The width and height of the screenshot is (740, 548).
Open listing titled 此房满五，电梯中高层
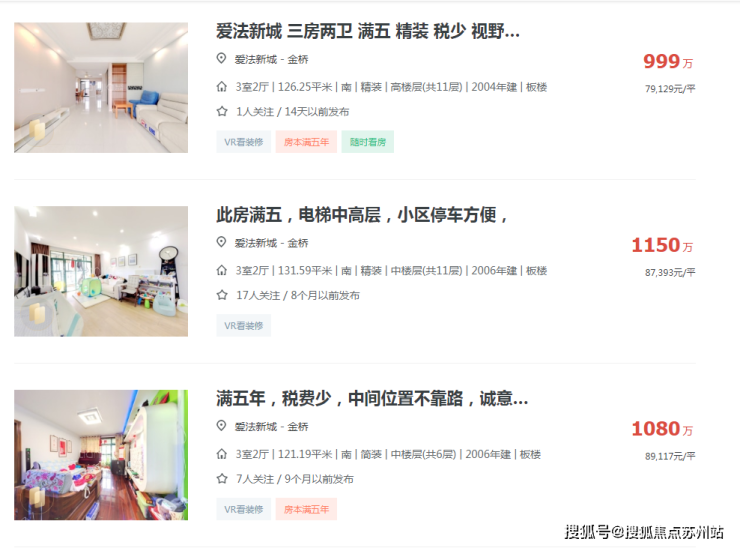[362, 215]
